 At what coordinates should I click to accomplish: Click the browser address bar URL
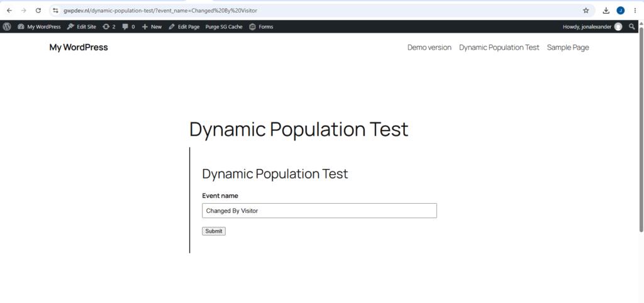click(x=160, y=10)
